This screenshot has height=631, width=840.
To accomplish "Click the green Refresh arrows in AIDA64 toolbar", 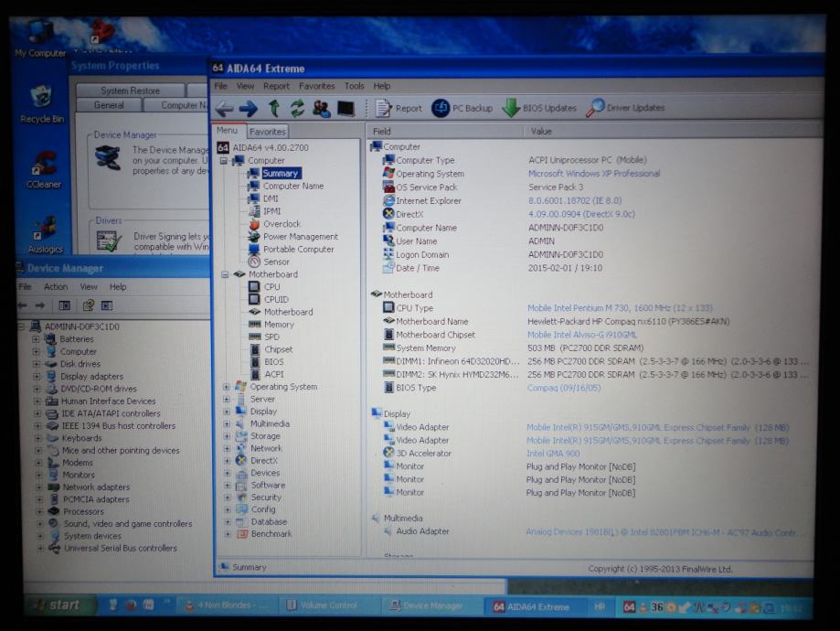I will (x=297, y=108).
